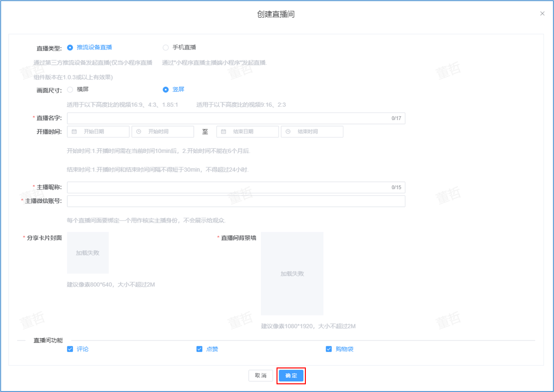The height and width of the screenshot is (392, 554).
Task: Click the 0/15 character counter text
Action: (396, 187)
